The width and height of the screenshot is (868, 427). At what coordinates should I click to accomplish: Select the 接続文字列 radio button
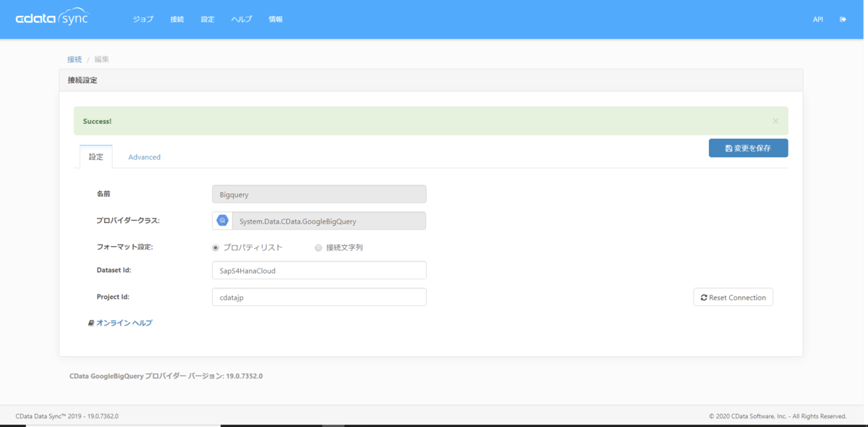click(x=318, y=248)
